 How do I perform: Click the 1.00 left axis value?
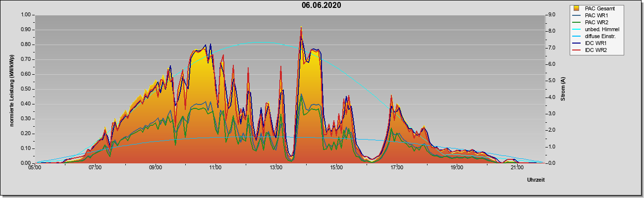point(26,15)
